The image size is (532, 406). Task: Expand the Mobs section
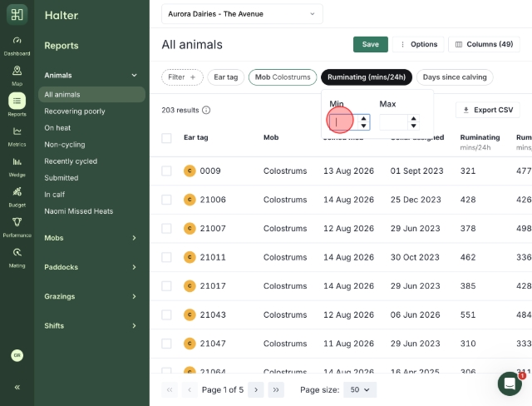[91, 238]
